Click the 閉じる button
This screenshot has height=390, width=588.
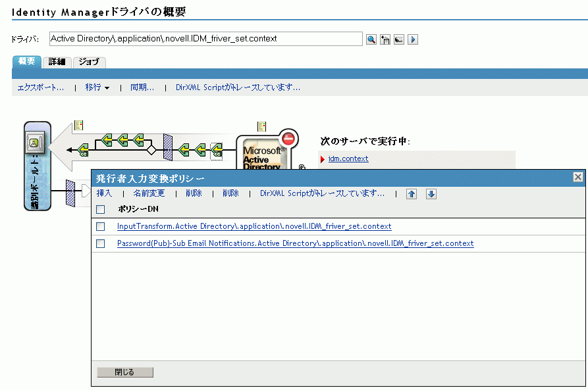(125, 372)
